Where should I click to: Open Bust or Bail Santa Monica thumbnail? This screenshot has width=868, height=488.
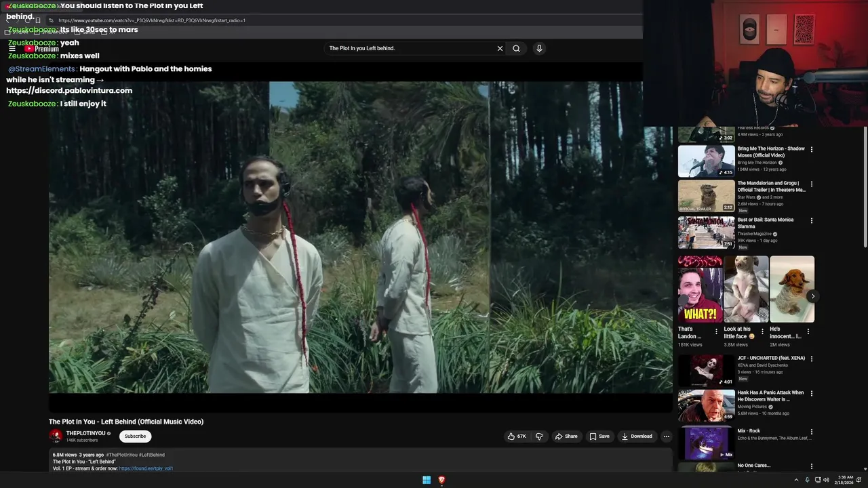(706, 232)
